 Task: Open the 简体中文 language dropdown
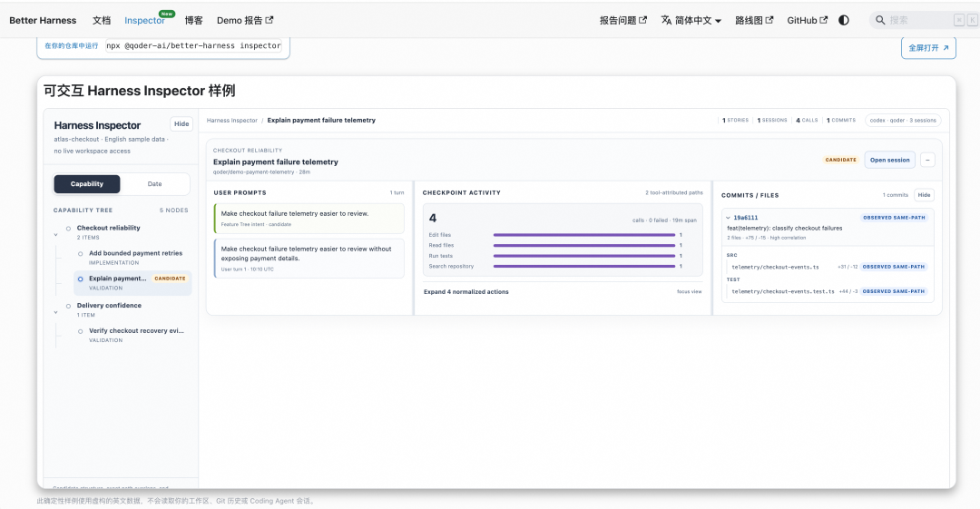[x=691, y=20]
